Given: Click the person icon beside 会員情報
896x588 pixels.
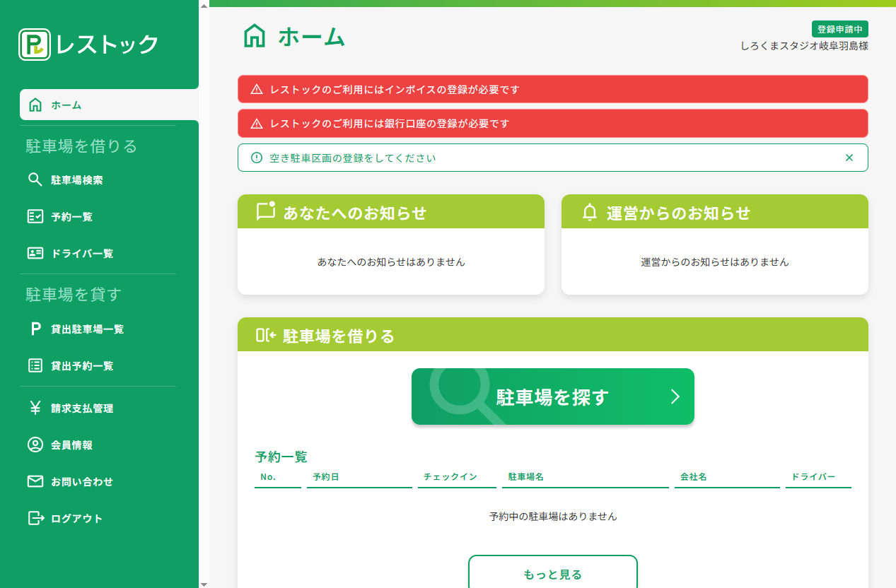Looking at the screenshot, I should point(35,445).
